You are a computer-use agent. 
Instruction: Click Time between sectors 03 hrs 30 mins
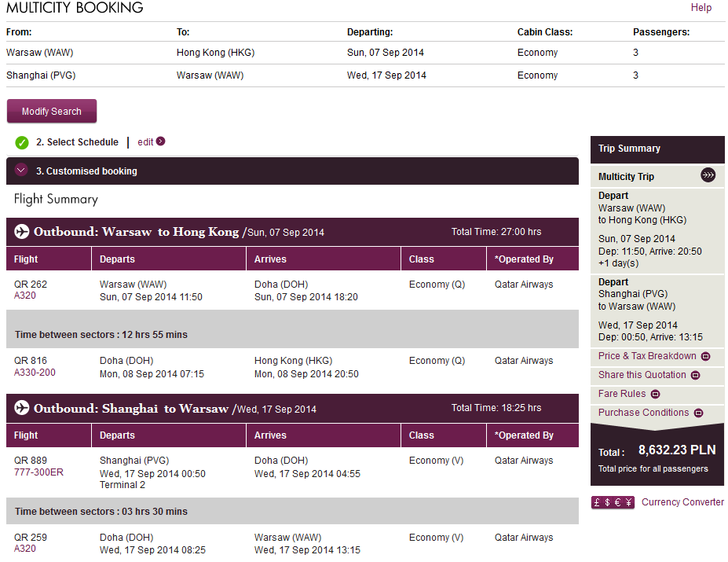click(x=101, y=512)
